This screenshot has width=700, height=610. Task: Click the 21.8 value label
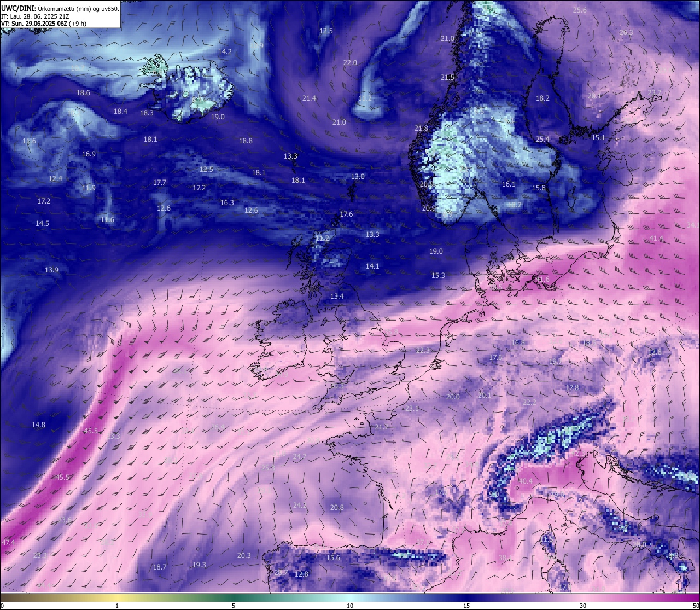[421, 129]
